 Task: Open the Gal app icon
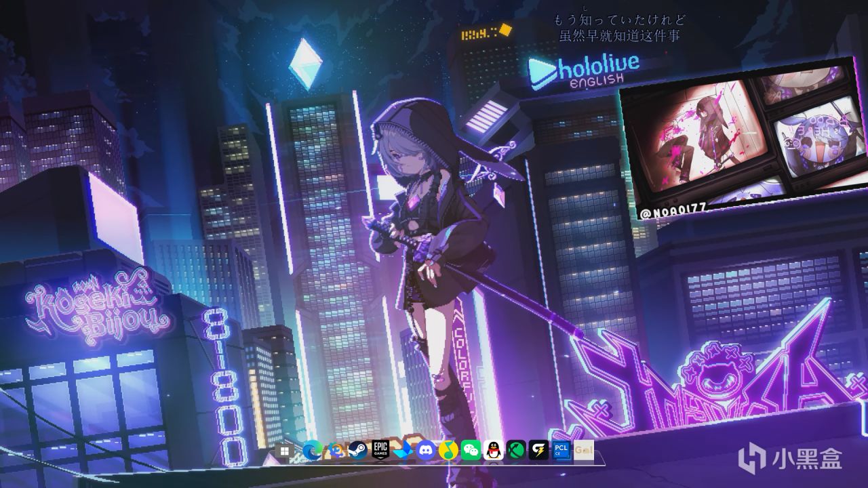pyautogui.click(x=583, y=450)
